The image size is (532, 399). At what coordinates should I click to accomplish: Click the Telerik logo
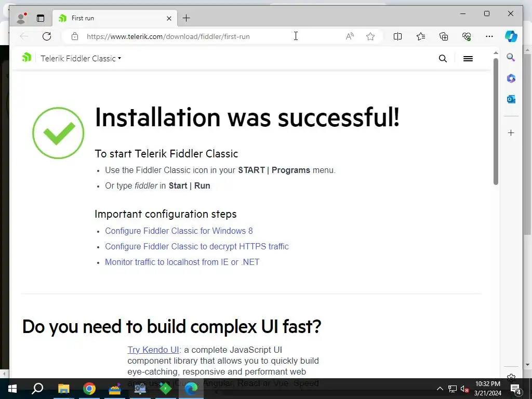[26, 57]
